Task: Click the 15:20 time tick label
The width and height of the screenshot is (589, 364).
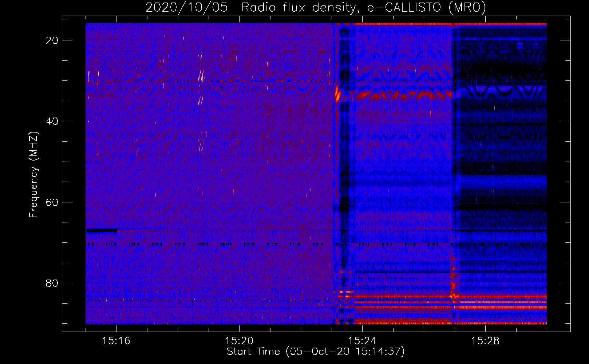Action: (x=239, y=341)
